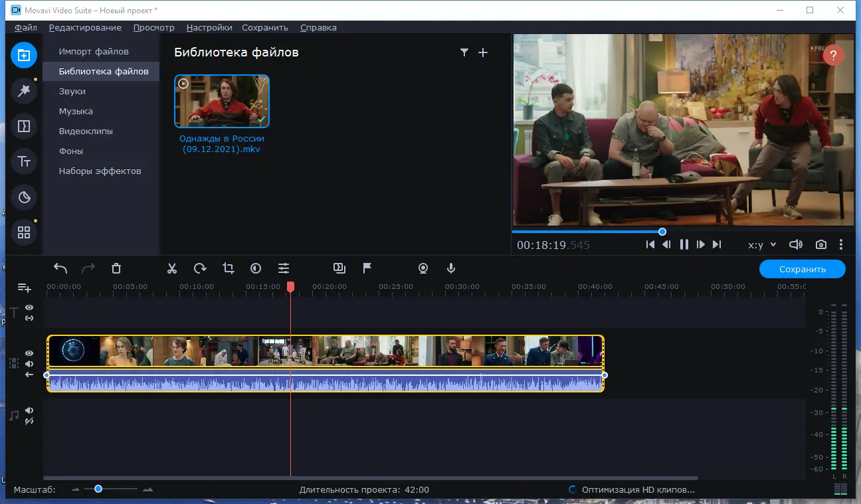Viewport: 861px width, 504px height.
Task: Open the library filter funnel menu
Action: 464,52
